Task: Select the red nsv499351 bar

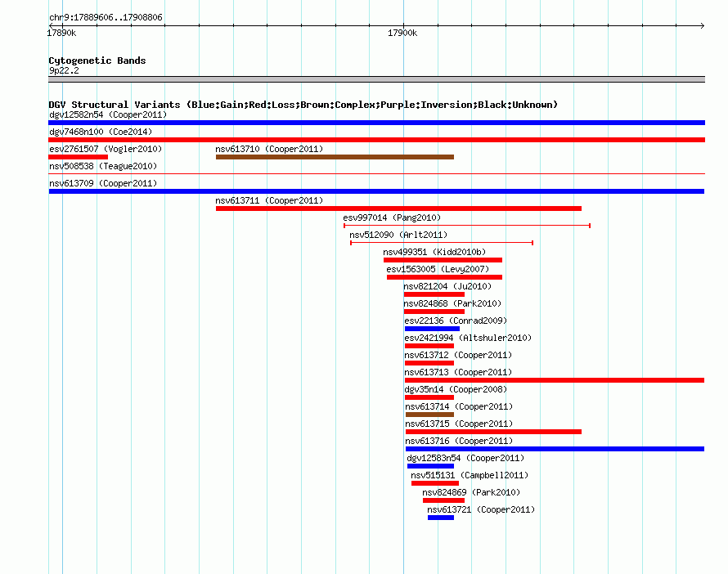Action: click(443, 260)
